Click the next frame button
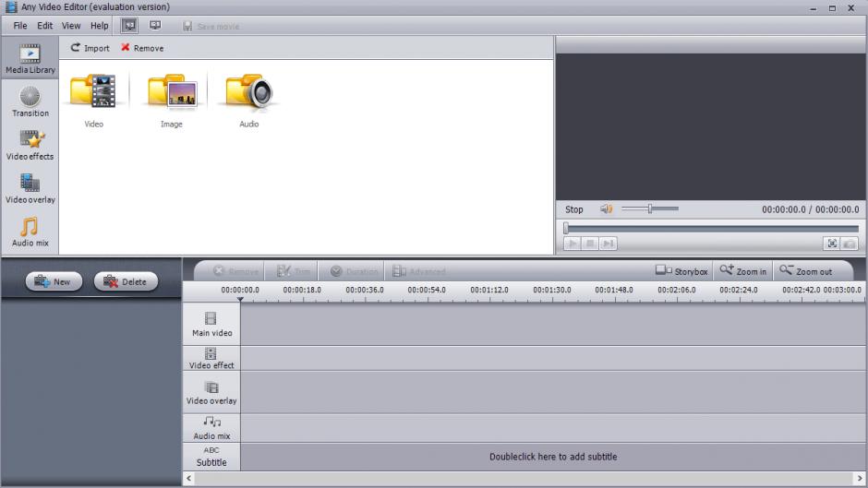Image resolution: width=868 pixels, height=488 pixels. (x=608, y=244)
